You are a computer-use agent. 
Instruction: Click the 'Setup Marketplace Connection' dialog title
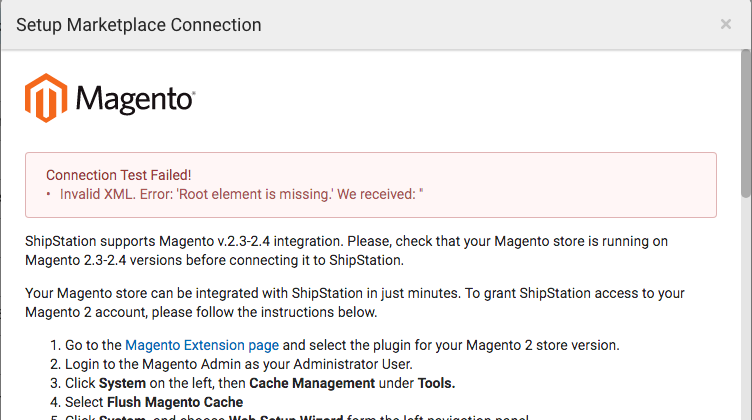click(x=138, y=25)
